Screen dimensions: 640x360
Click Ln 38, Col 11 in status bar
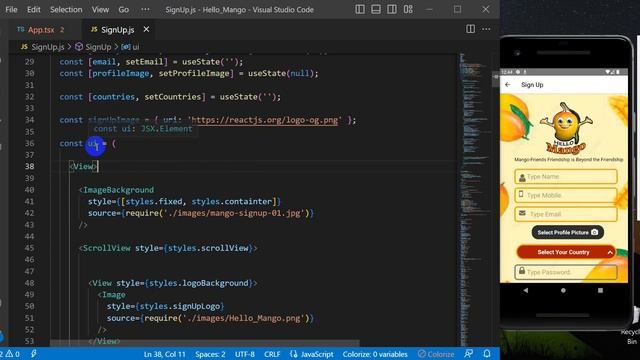[164, 354]
